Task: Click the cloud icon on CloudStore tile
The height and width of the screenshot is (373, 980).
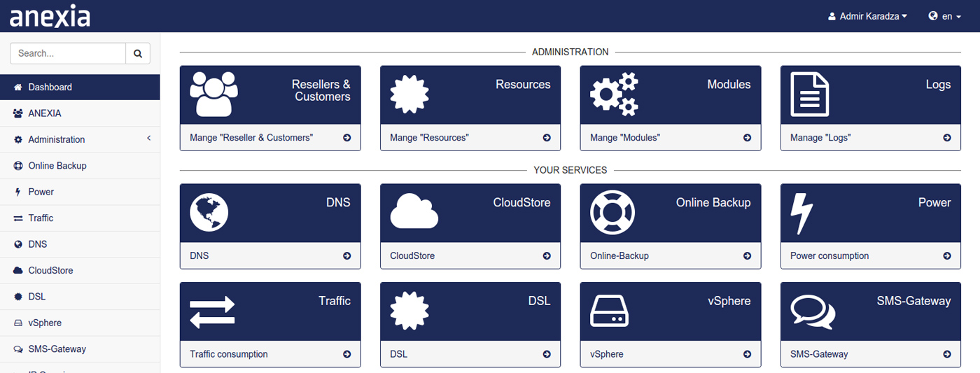Action: (414, 211)
